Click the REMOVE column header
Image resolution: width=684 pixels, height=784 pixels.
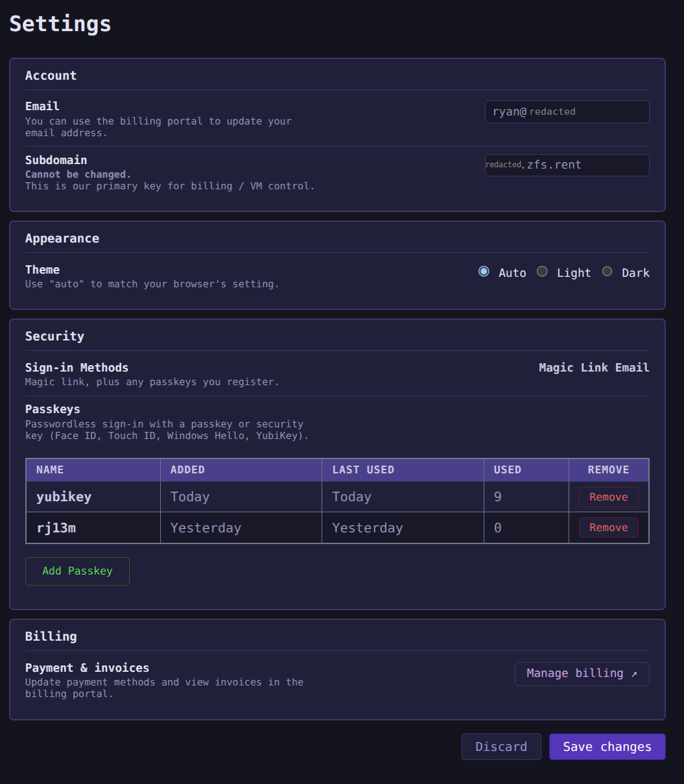coord(609,470)
